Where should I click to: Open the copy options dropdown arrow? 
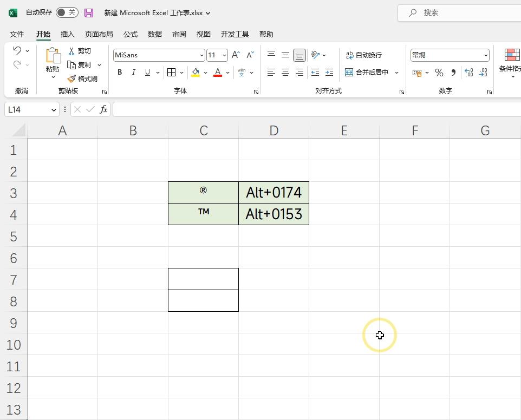(99, 65)
